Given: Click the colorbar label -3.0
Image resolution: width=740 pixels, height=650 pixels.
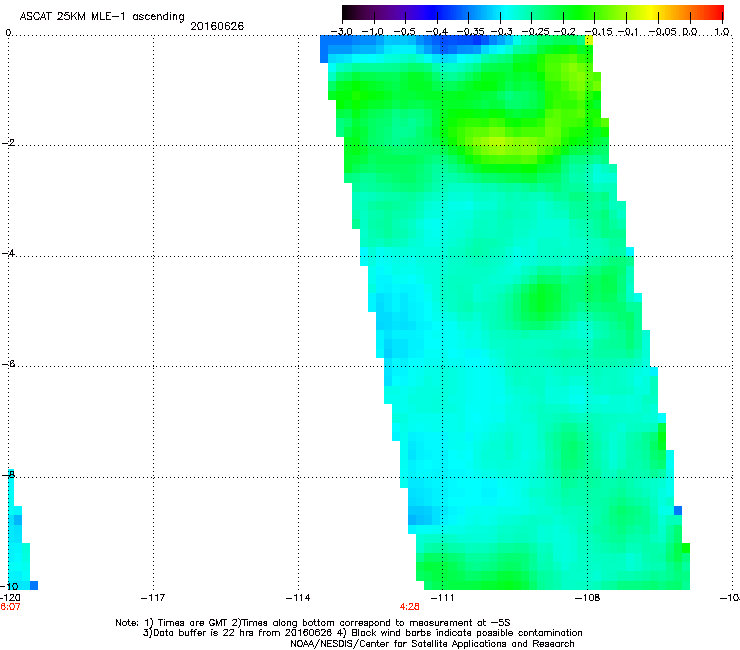Looking at the screenshot, I should coord(341,32).
